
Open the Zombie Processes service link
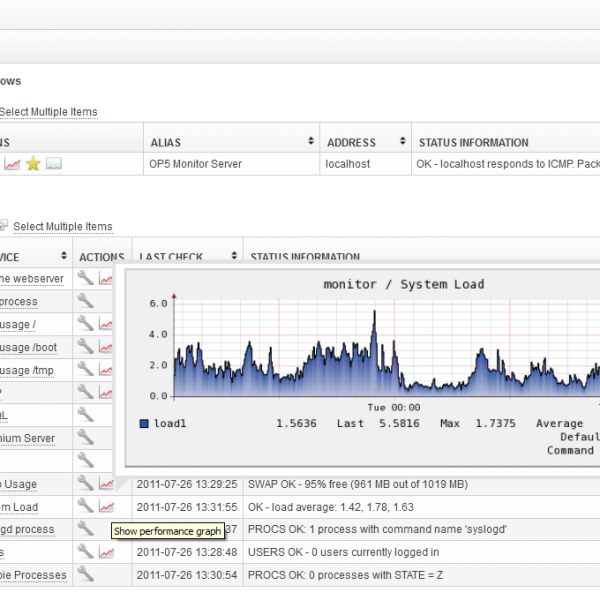(x=33, y=575)
